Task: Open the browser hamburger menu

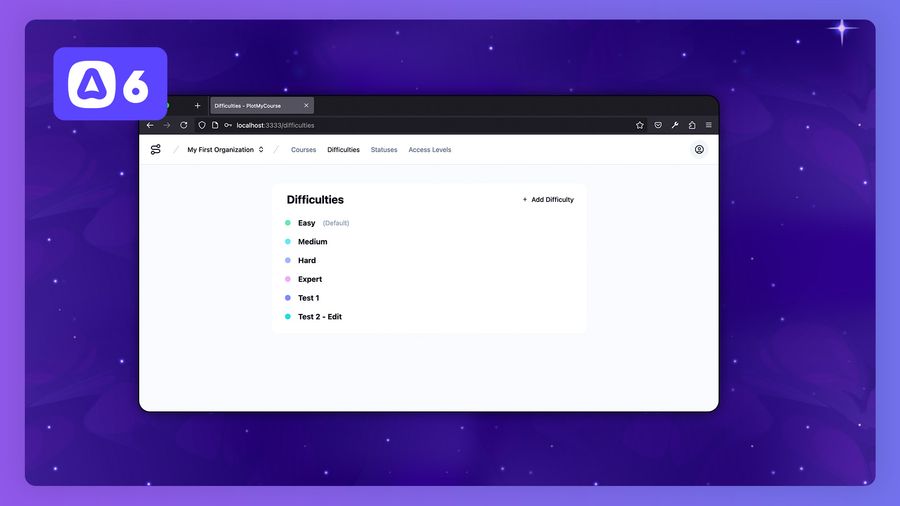Action: (x=709, y=125)
